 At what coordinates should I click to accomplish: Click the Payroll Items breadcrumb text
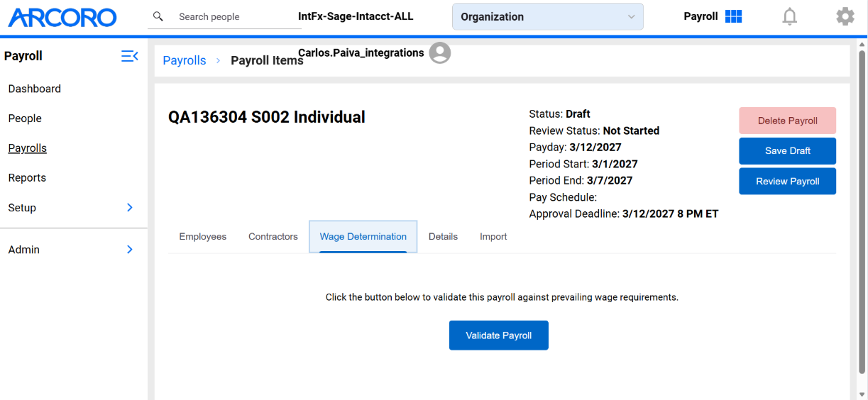[267, 61]
